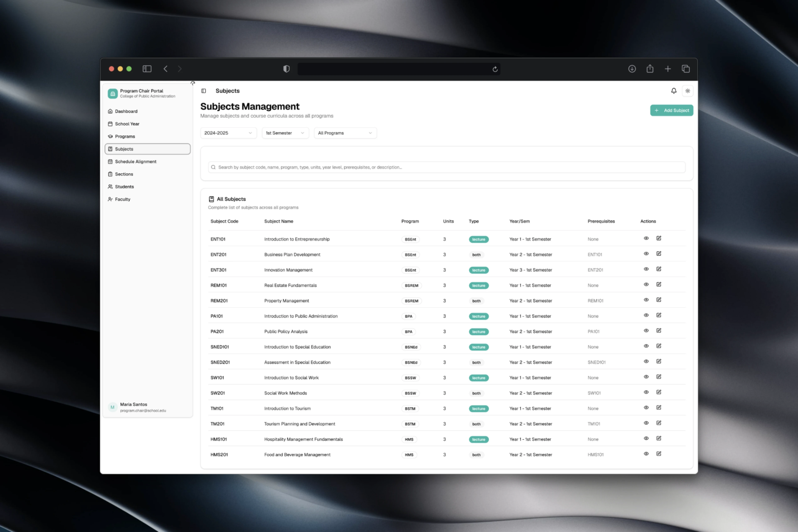The height and width of the screenshot is (532, 798).
Task: Open Schedule Alignment page
Action: pyautogui.click(x=147, y=161)
